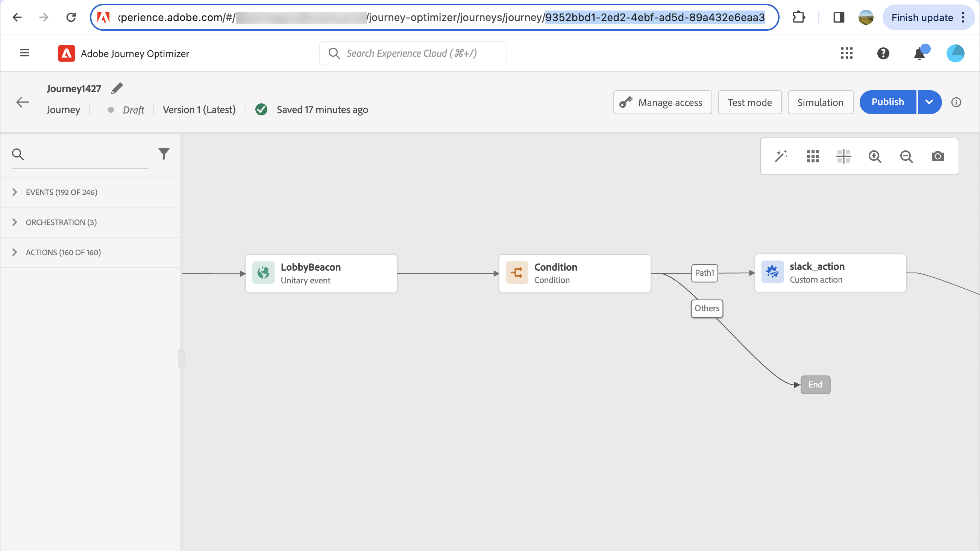
Task: Open the hamburger navigation menu
Action: pyautogui.click(x=24, y=53)
